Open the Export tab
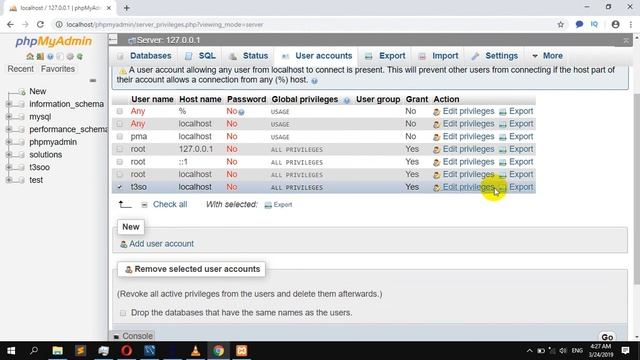The image size is (640, 360). (x=385, y=56)
